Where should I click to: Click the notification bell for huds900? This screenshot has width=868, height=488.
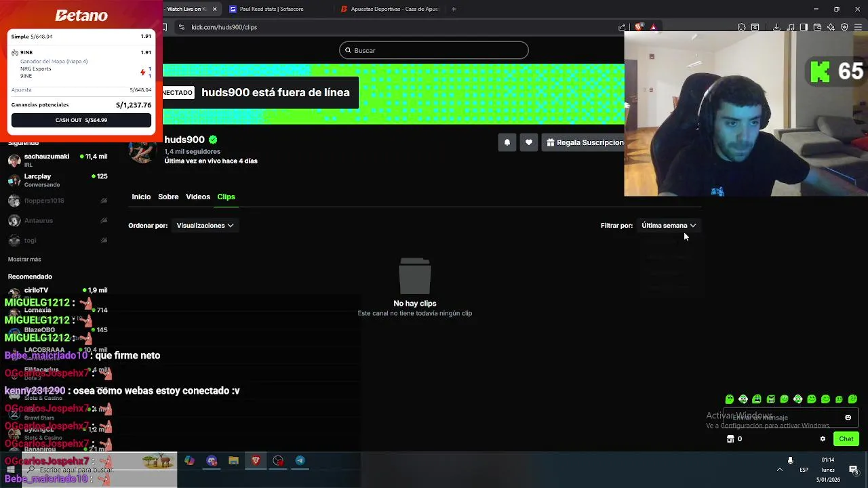[x=507, y=142]
